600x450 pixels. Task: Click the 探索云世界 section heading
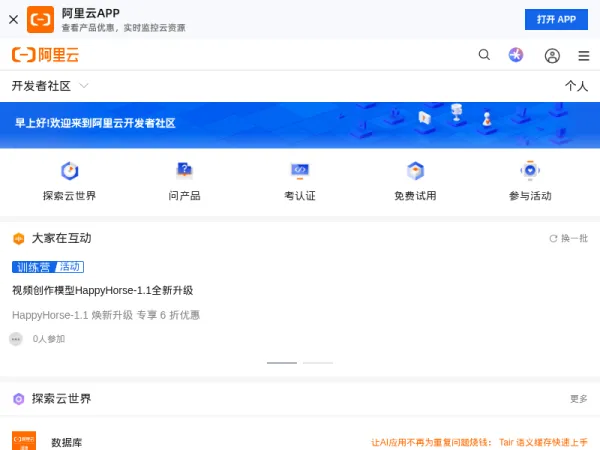click(x=62, y=399)
